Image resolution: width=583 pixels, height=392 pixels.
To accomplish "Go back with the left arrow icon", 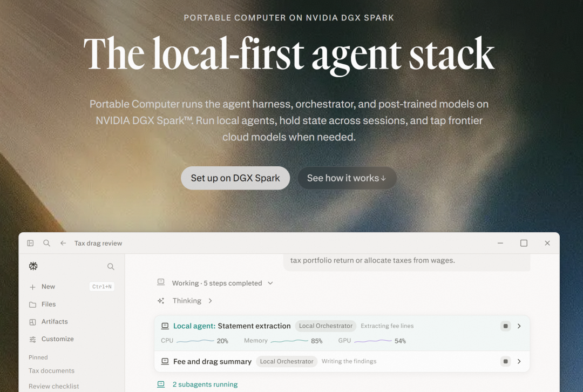I will click(63, 243).
